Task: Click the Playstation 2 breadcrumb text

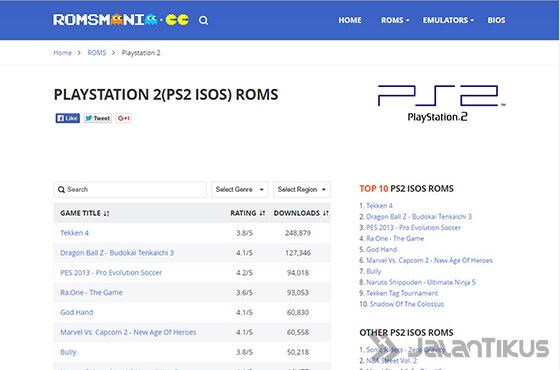Action: [x=141, y=53]
